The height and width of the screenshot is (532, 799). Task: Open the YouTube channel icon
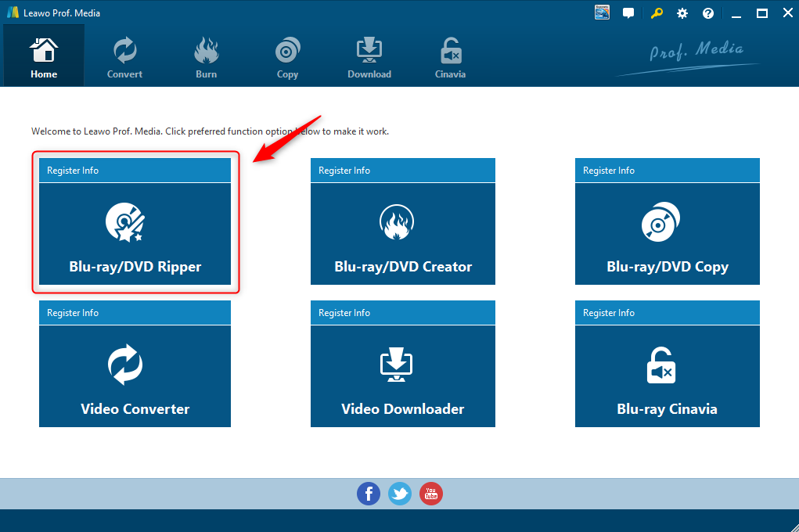(431, 494)
